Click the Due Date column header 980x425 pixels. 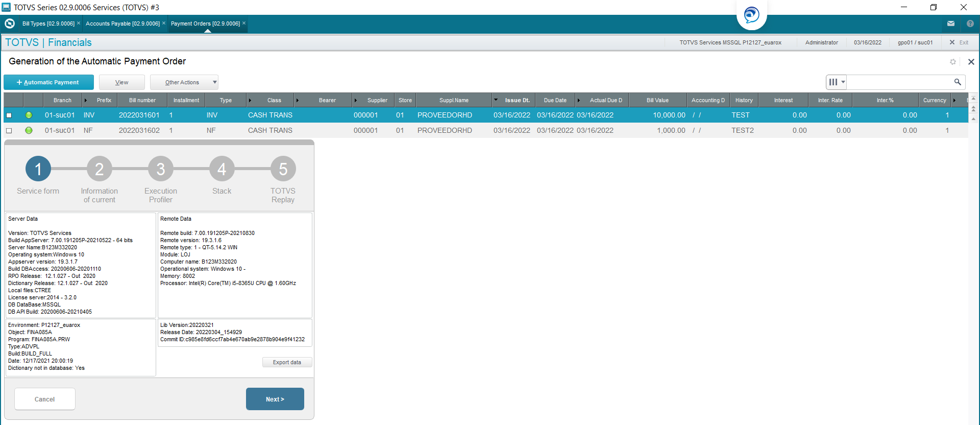[x=555, y=100]
